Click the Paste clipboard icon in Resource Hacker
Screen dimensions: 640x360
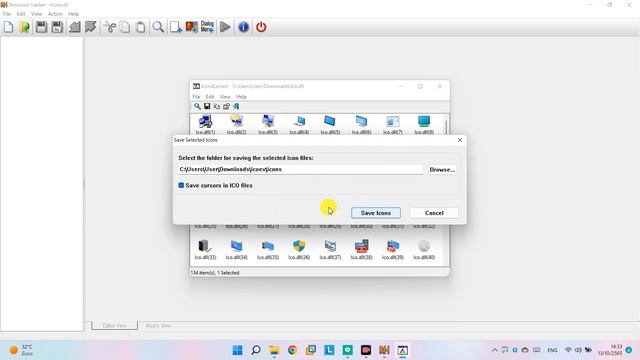[x=140, y=27]
